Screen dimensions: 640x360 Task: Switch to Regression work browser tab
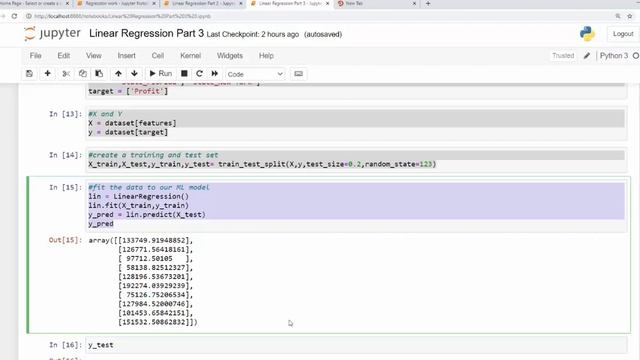(x=116, y=4)
